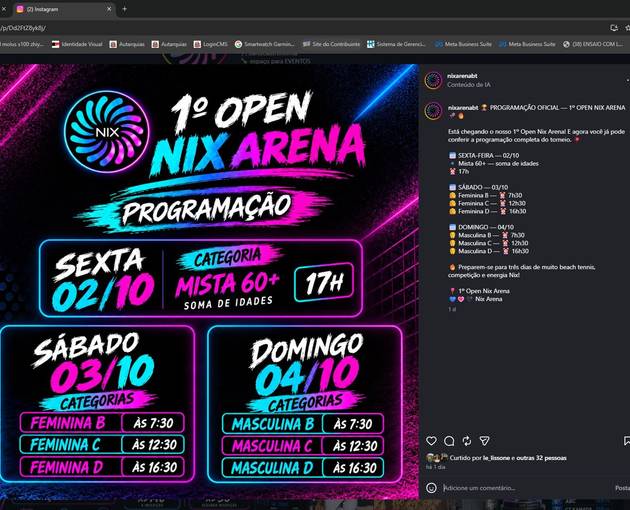View the outras 32 pessoas likes list
This screenshot has height=510, width=630.
pyautogui.click(x=541, y=458)
